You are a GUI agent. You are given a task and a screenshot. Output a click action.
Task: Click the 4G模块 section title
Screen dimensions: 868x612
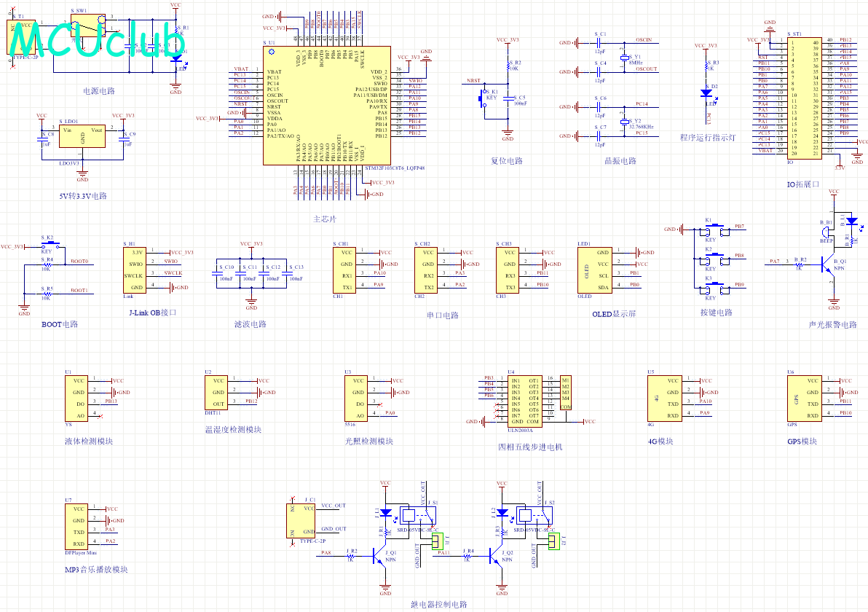660,441
